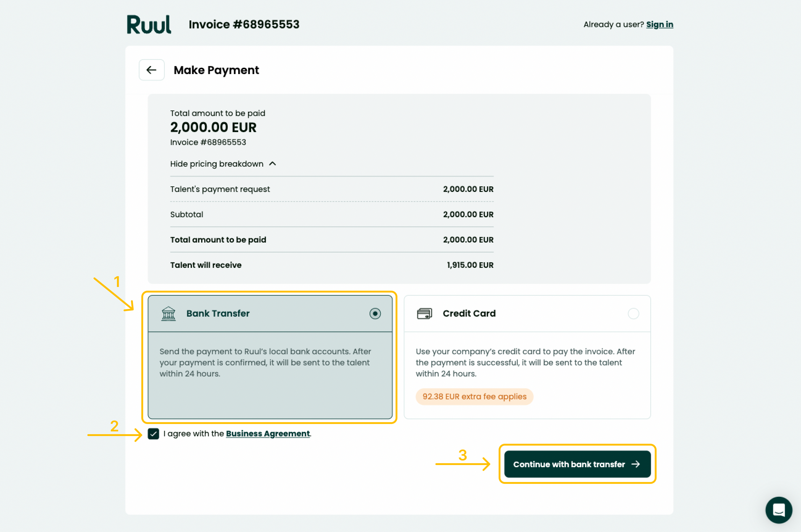Open the Business Agreement link

click(268, 434)
